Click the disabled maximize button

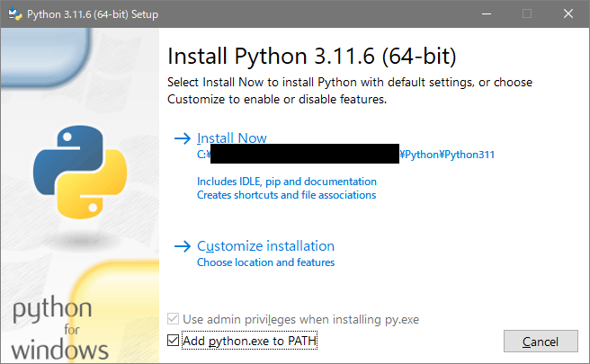tap(527, 13)
